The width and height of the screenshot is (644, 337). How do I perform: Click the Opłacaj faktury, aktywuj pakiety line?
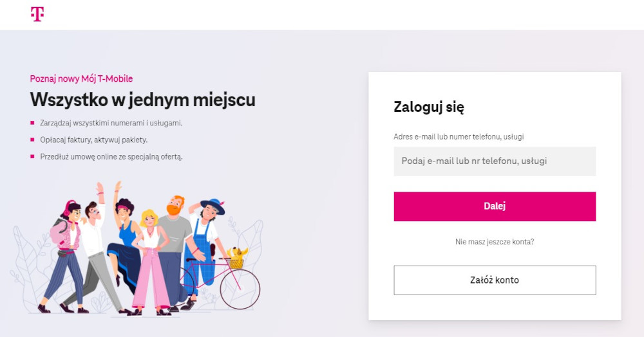coord(93,140)
